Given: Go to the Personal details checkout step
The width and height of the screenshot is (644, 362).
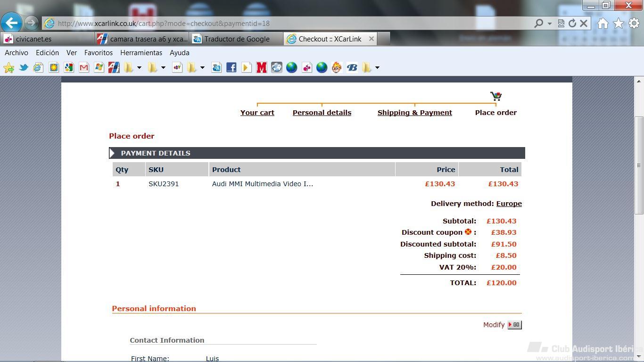Looking at the screenshot, I should point(322,113).
